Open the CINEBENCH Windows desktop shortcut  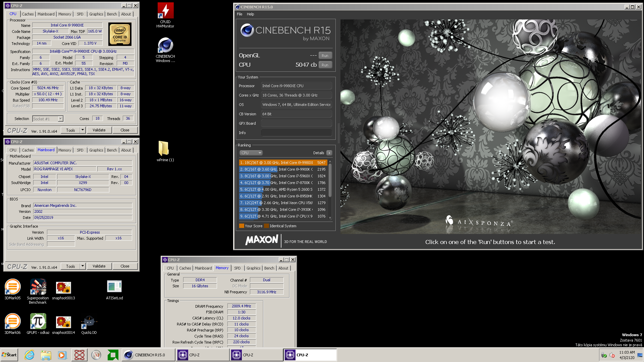click(165, 50)
